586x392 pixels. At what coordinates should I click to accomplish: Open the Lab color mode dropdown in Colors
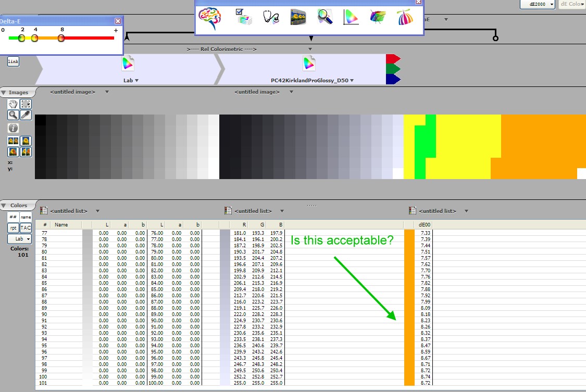click(19, 239)
